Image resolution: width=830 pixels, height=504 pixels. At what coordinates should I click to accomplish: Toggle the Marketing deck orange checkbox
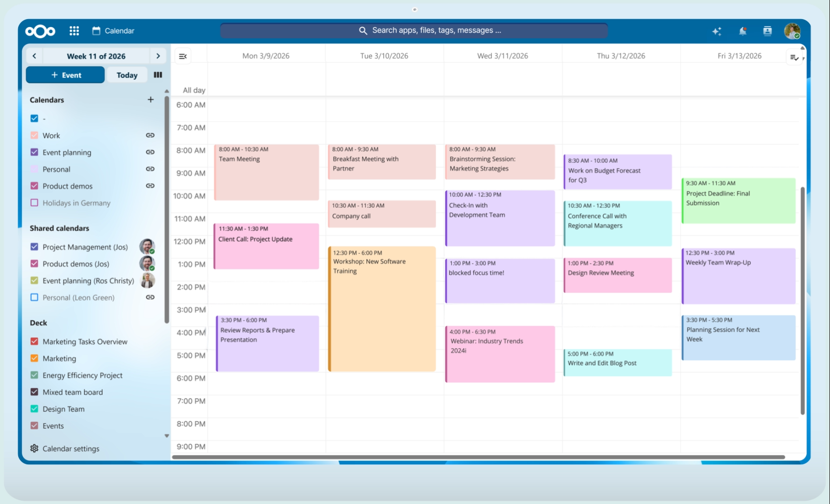tap(34, 358)
